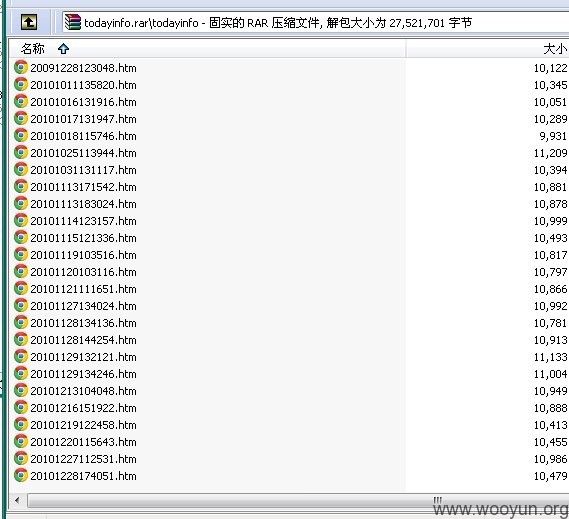Select file icon of 20101213104048.htm
The width and height of the screenshot is (569, 519).
coord(21,391)
